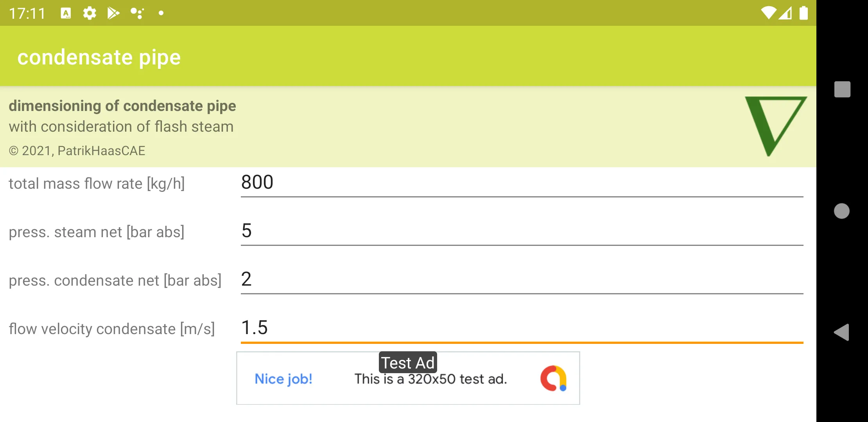Tap the Android home circle button
The image size is (868, 422).
[842, 211]
